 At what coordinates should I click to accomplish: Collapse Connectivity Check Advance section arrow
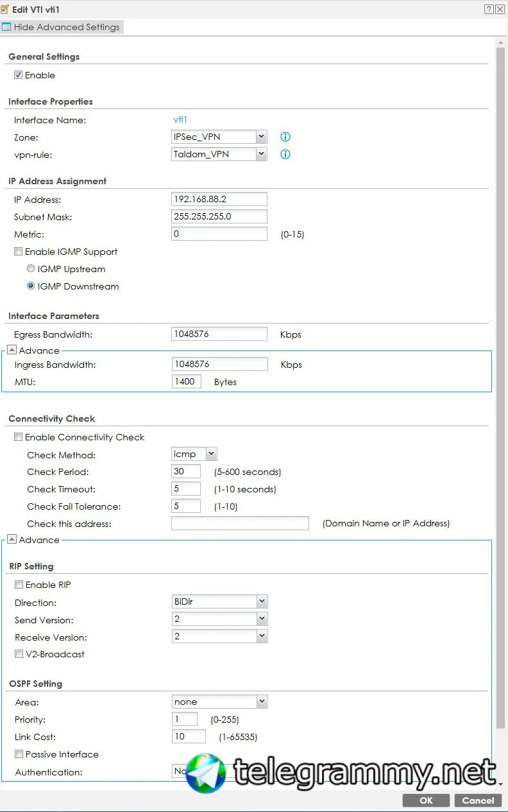click(12, 540)
